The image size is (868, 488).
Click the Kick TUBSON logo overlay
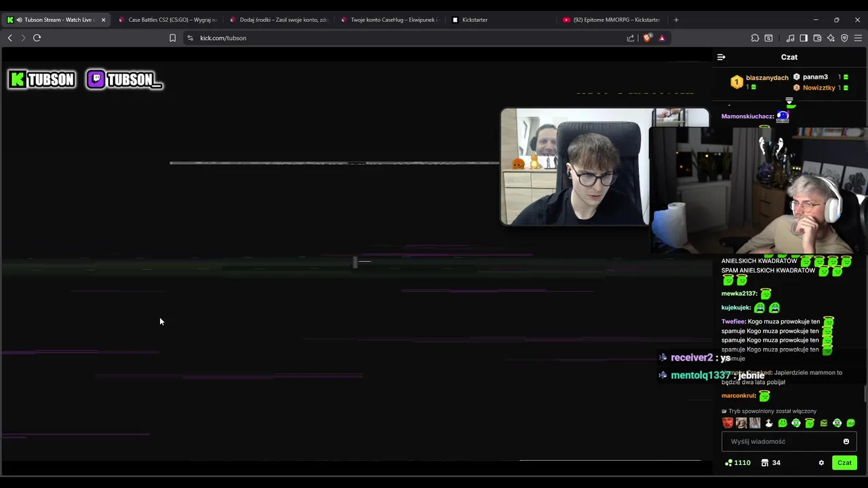pyautogui.click(x=41, y=80)
